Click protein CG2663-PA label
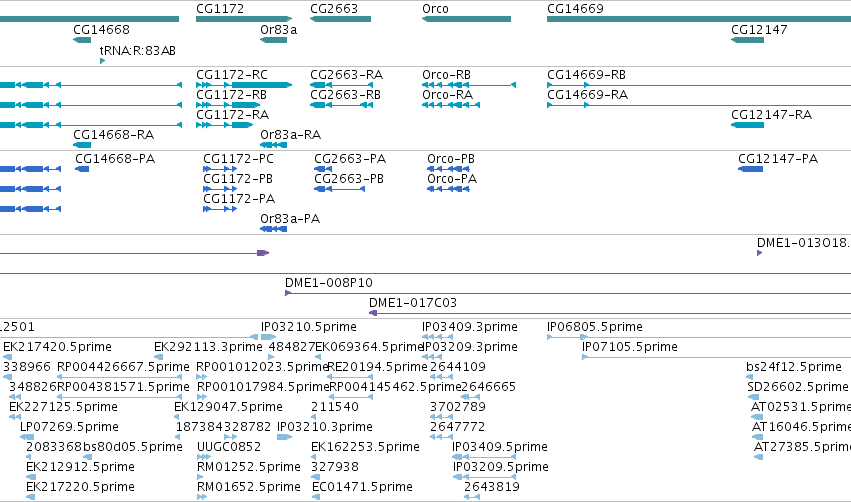This screenshot has height=502, width=851. pyautogui.click(x=350, y=159)
